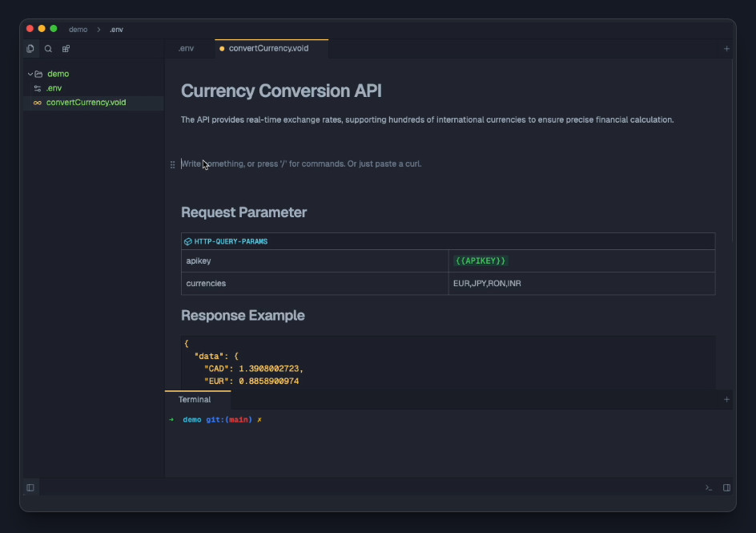
Task: Add a new terminal with plus
Action: 726,399
